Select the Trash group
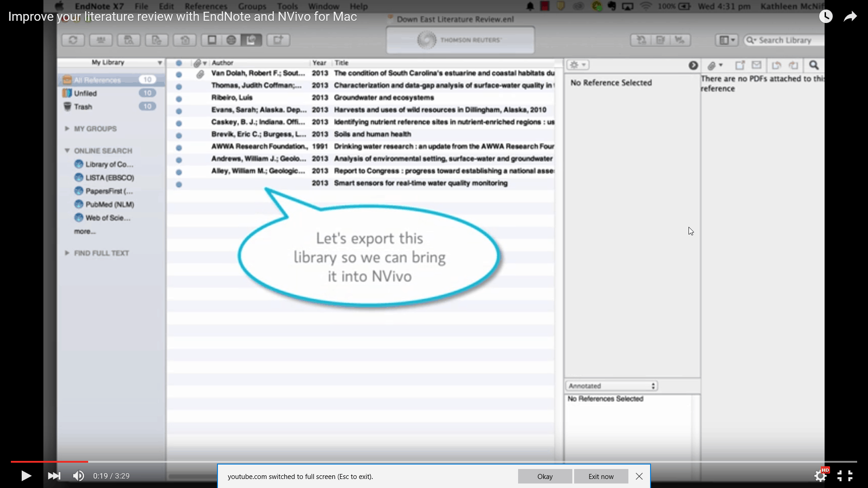The height and width of the screenshot is (488, 868). pyautogui.click(x=111, y=107)
